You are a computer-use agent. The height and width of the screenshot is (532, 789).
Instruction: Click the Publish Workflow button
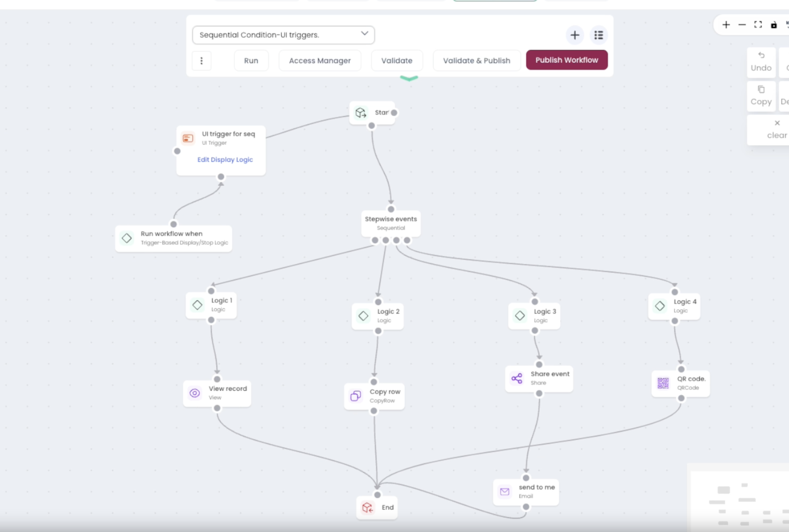click(567, 60)
